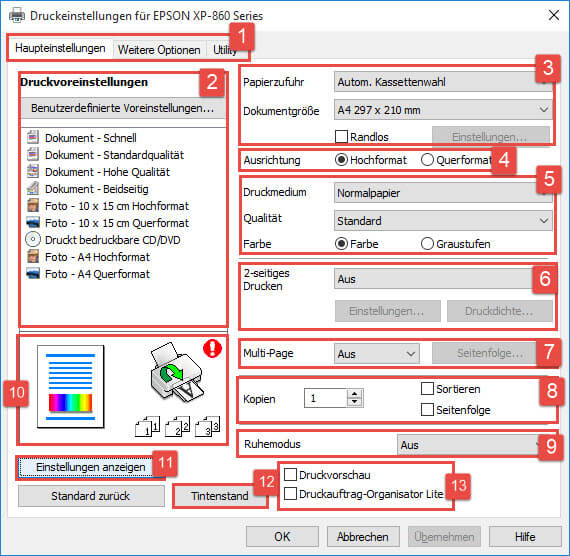Select 'Dokument - Beidseitig' preset text
This screenshot has width=570, height=556.
[97, 189]
